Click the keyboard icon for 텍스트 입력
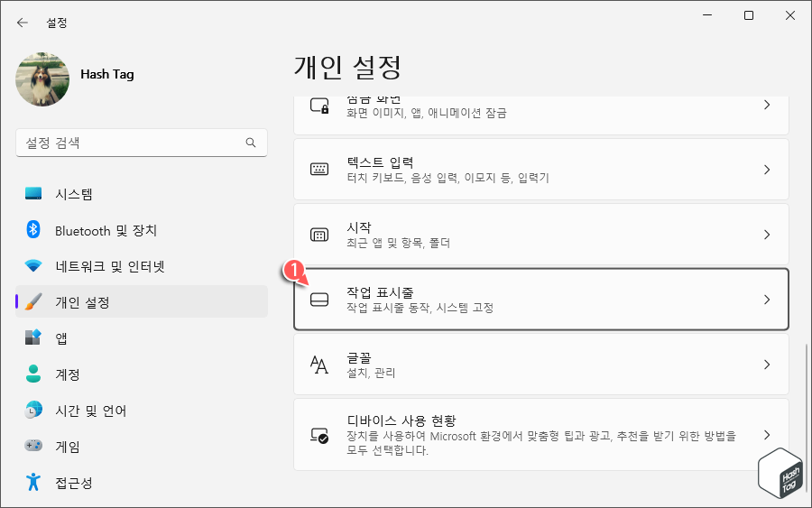The height and width of the screenshot is (508, 812). pyautogui.click(x=319, y=170)
